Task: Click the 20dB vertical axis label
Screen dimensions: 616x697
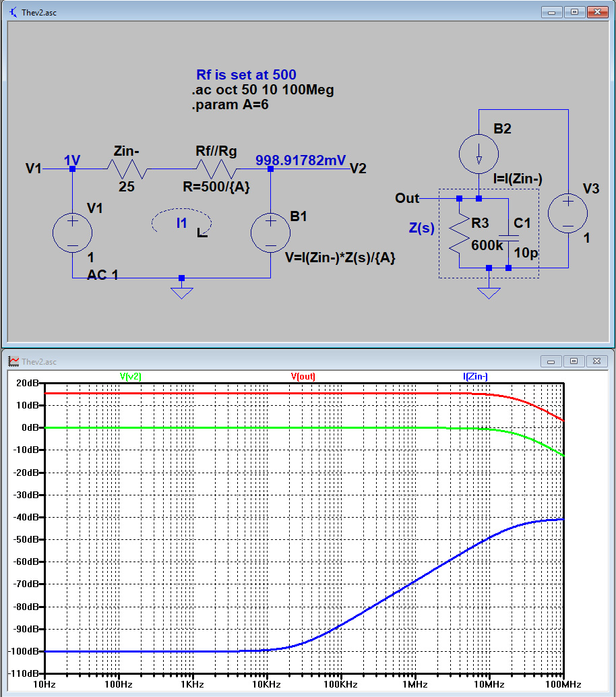Action: tap(27, 383)
